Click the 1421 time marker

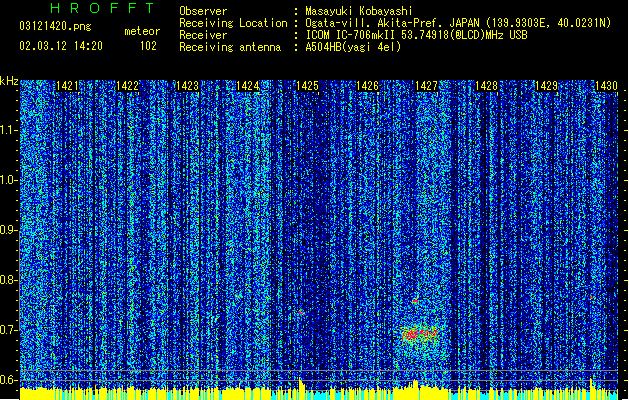click(x=67, y=86)
